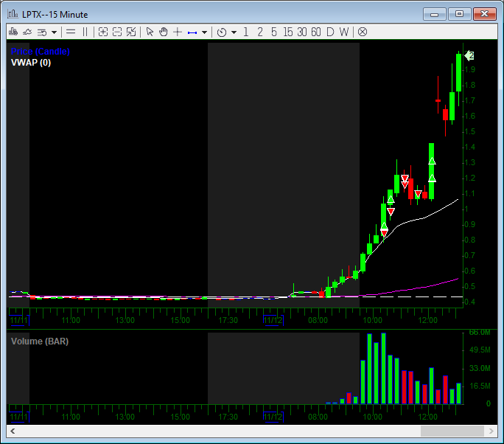Click the circled X clear icon
This screenshot has width=504, height=444.
(x=363, y=32)
